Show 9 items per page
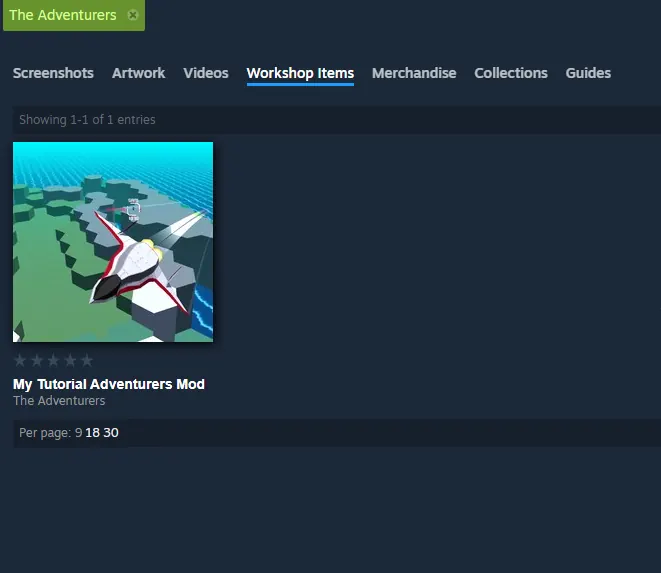Viewport: 661px width, 573px height. [x=78, y=433]
